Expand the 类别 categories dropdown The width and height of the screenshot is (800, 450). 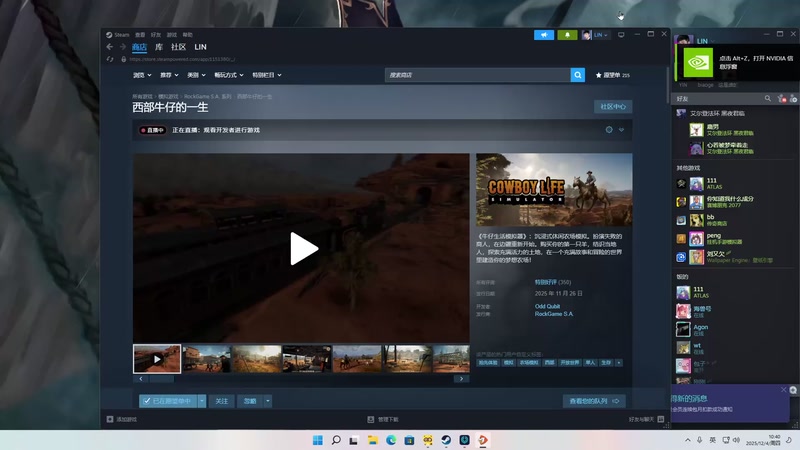(x=196, y=75)
